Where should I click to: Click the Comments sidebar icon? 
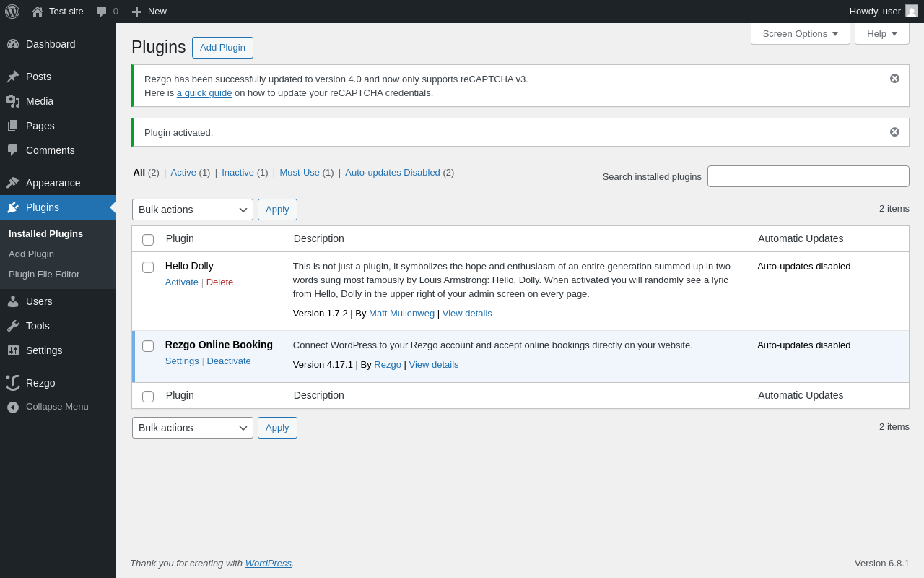click(x=13, y=150)
